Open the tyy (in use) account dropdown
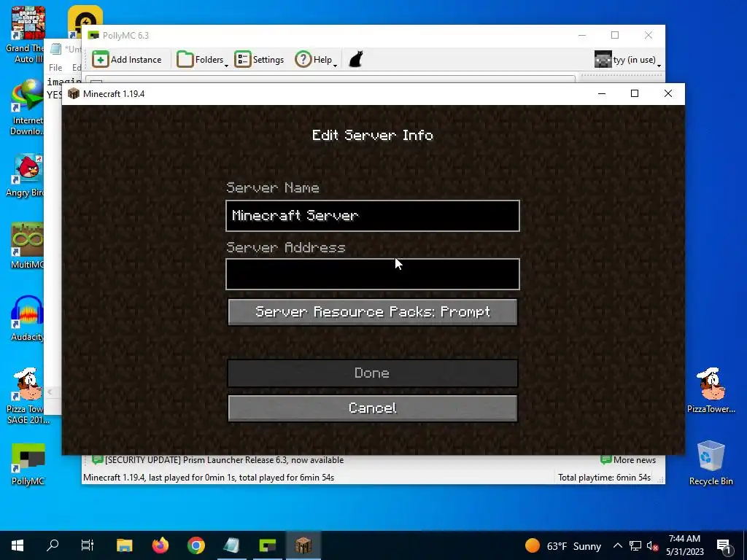747x560 pixels. (x=628, y=60)
